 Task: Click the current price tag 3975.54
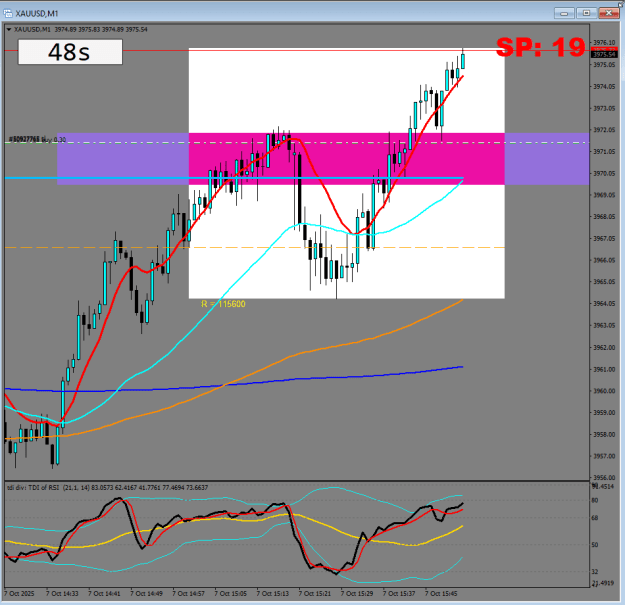604,55
